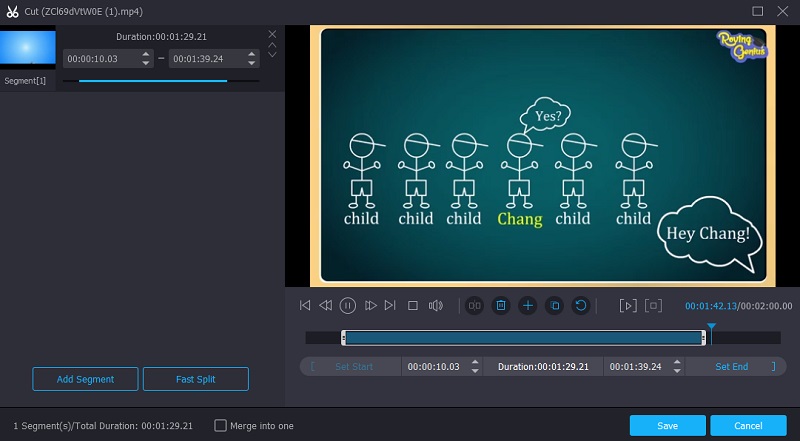This screenshot has height=441, width=800.
Task: Move the segment down with chevron arrow
Action: coord(272,55)
